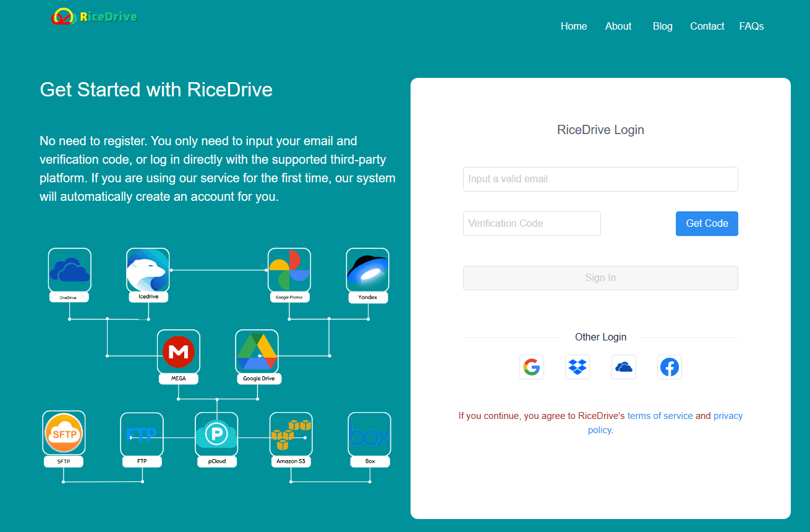810x532 pixels.
Task: Open the About page
Action: click(x=618, y=26)
